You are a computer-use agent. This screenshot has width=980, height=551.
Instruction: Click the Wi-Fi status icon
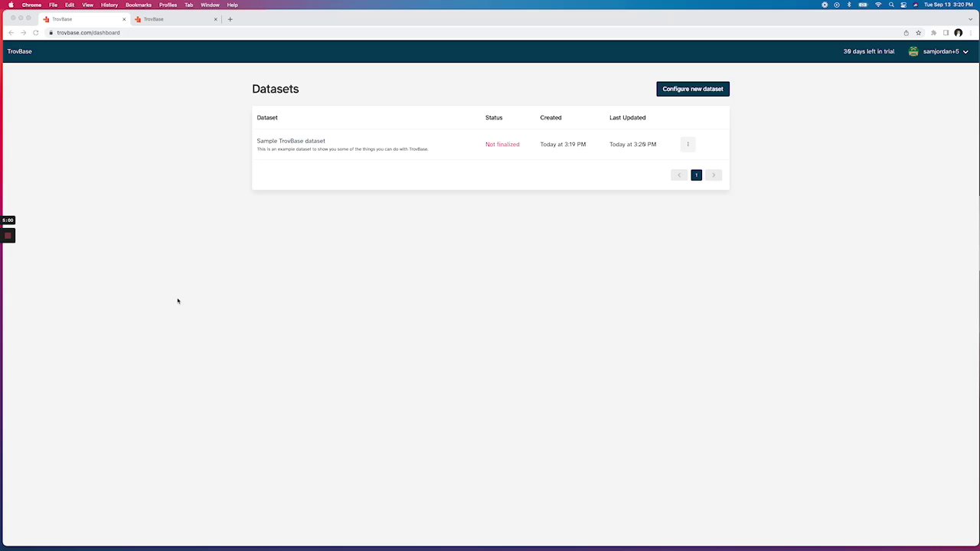878,5
